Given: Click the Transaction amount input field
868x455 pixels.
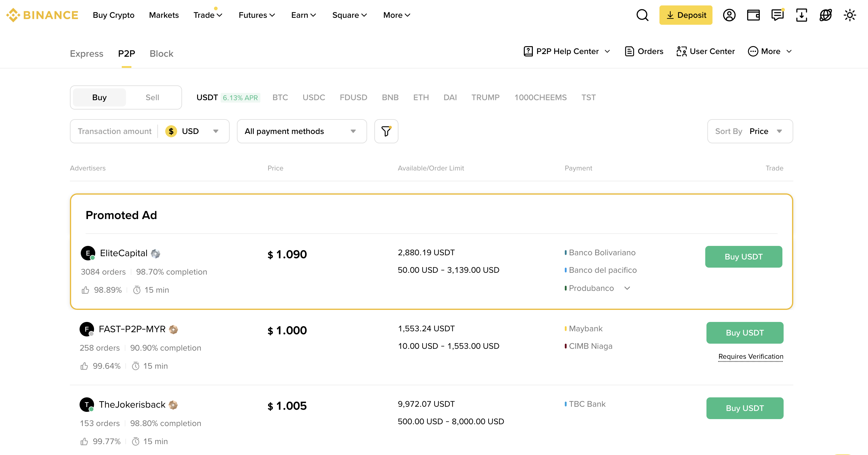Looking at the screenshot, I should pyautogui.click(x=115, y=131).
